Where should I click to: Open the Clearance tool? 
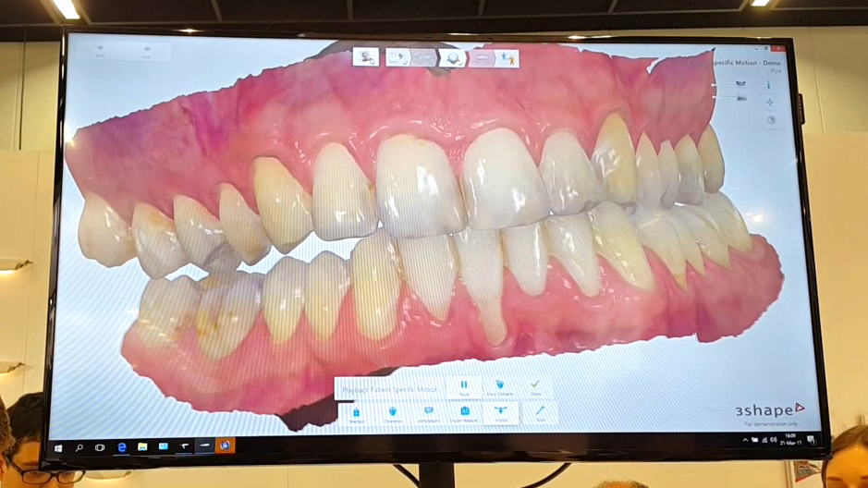pos(393,414)
